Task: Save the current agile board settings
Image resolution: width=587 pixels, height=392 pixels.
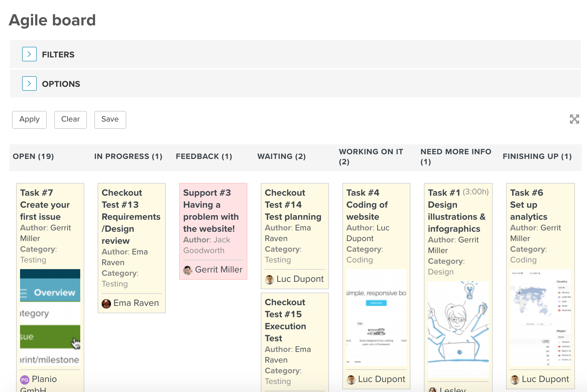Action: coord(110,120)
